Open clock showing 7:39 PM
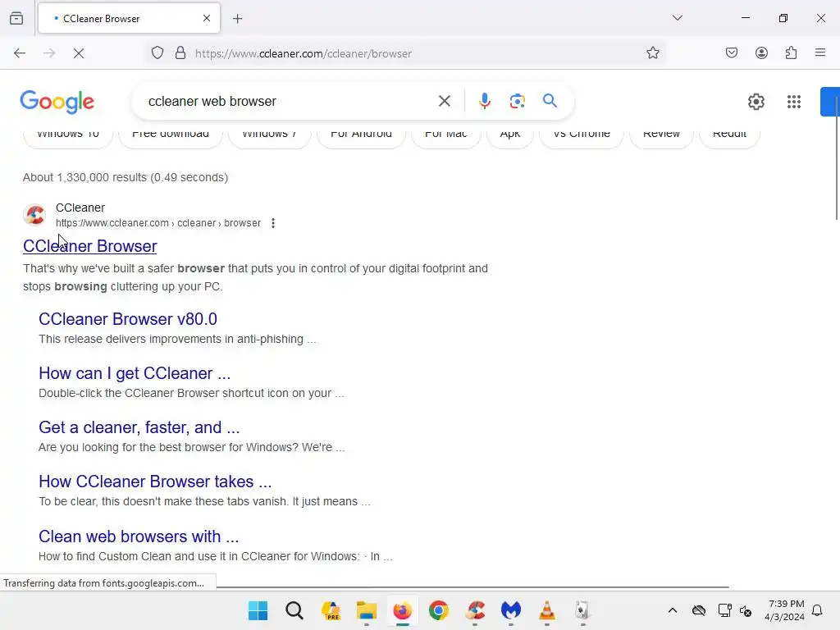This screenshot has width=840, height=630. coord(784,610)
